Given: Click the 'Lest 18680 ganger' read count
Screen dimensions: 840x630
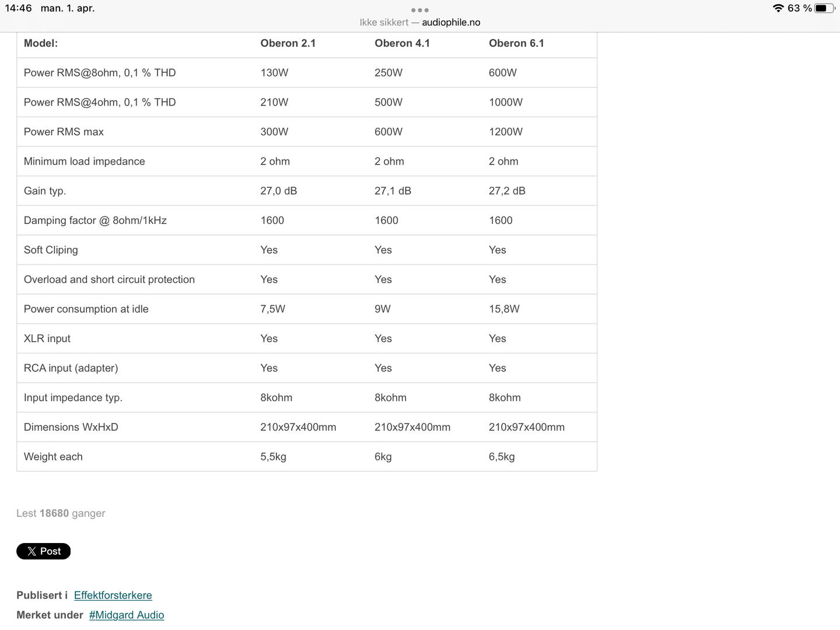Looking at the screenshot, I should click(61, 513).
